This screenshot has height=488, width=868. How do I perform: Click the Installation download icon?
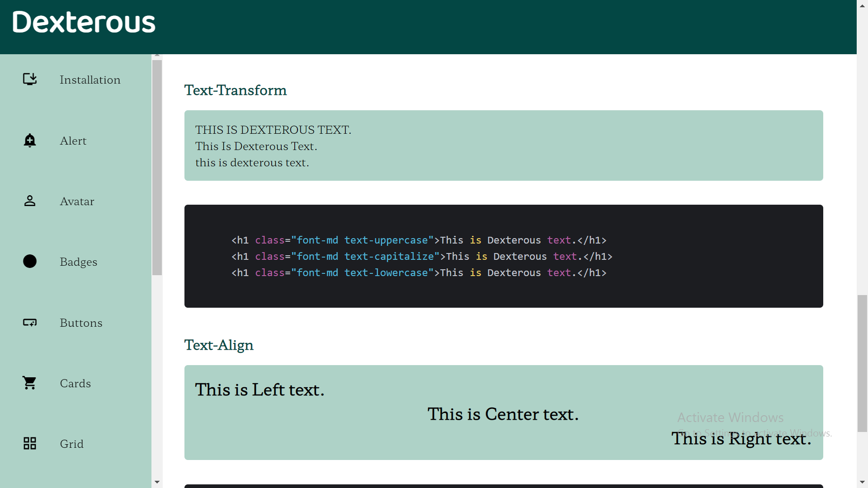click(30, 80)
